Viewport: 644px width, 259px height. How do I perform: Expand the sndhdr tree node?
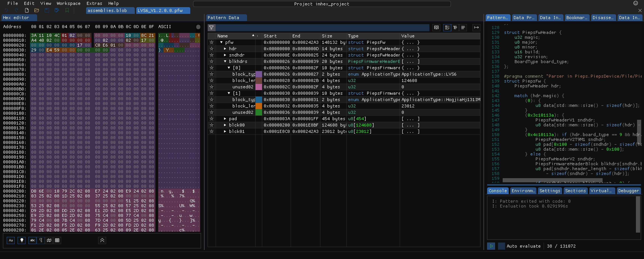point(225,55)
